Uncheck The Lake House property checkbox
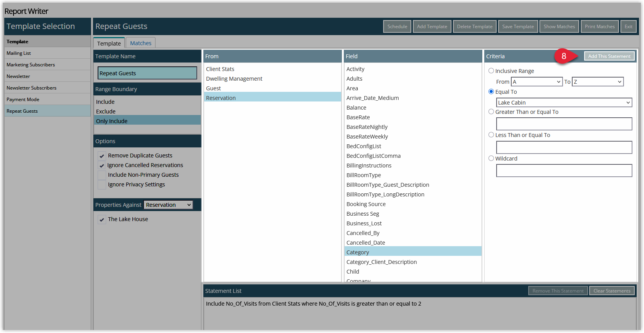This screenshot has height=333, width=644. (102, 220)
